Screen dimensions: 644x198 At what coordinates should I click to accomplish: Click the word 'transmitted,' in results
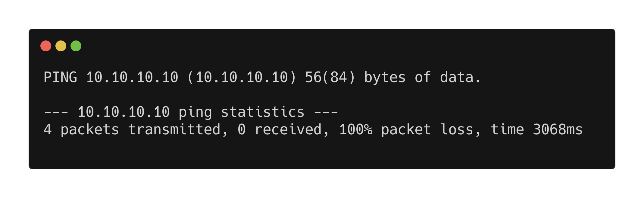tap(178, 129)
